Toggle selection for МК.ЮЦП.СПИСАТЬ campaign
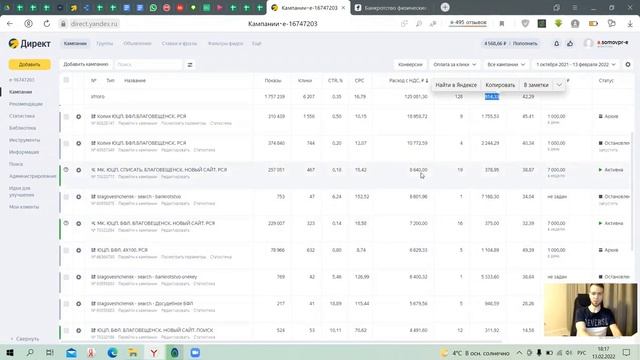 pos(66,170)
